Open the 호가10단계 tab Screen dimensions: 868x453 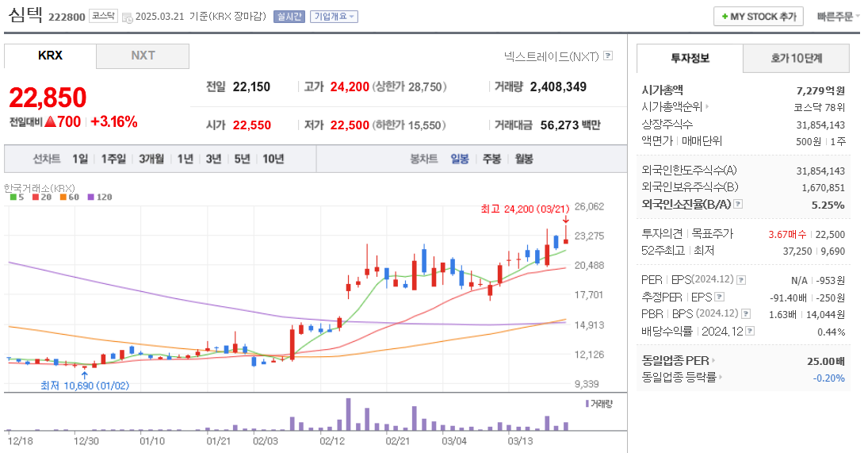coord(796,58)
